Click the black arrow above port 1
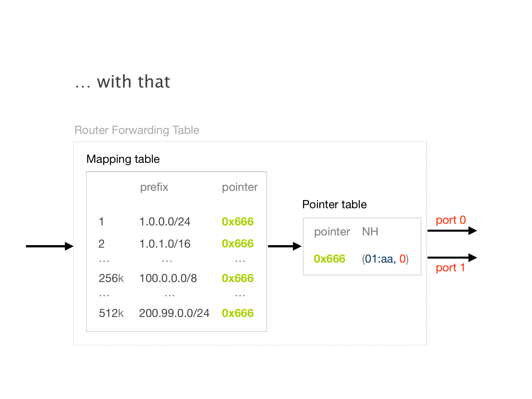The height and width of the screenshot is (399, 532). click(x=452, y=258)
